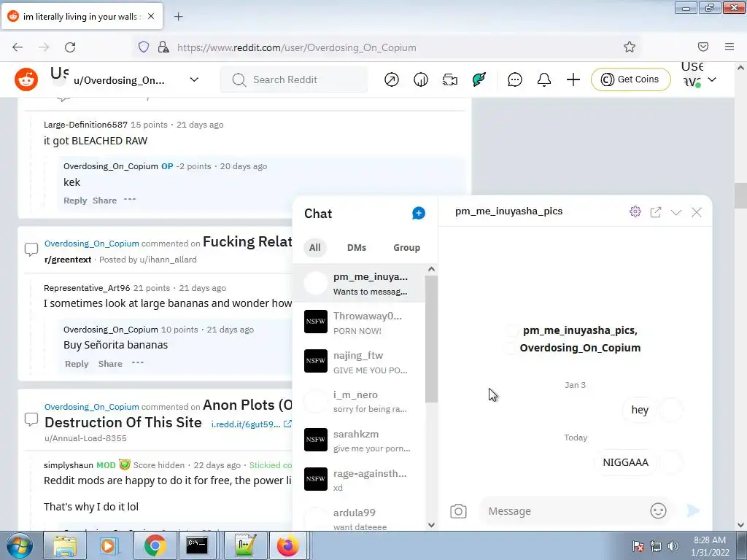Expand the user account menu dropdown

712,79
